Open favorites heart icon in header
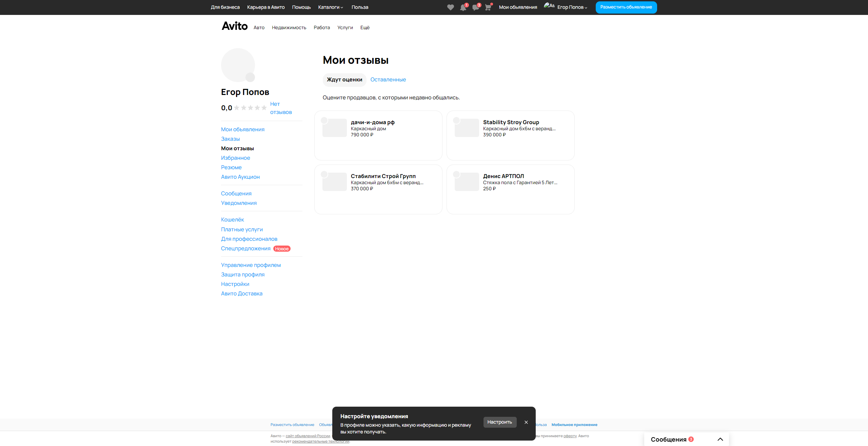 450,7
